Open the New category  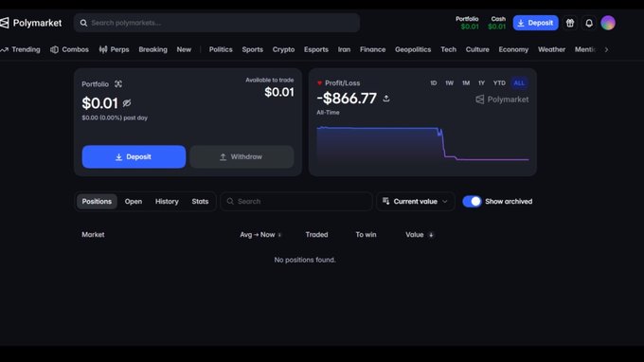(x=184, y=49)
